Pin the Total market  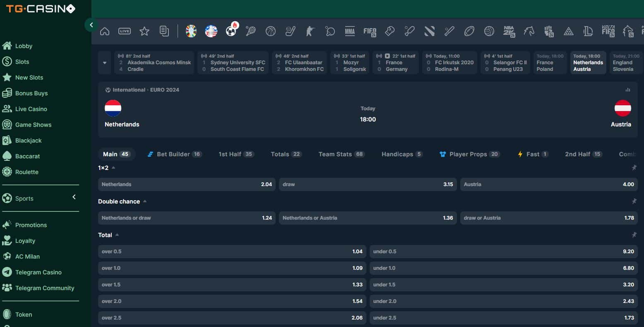[634, 235]
